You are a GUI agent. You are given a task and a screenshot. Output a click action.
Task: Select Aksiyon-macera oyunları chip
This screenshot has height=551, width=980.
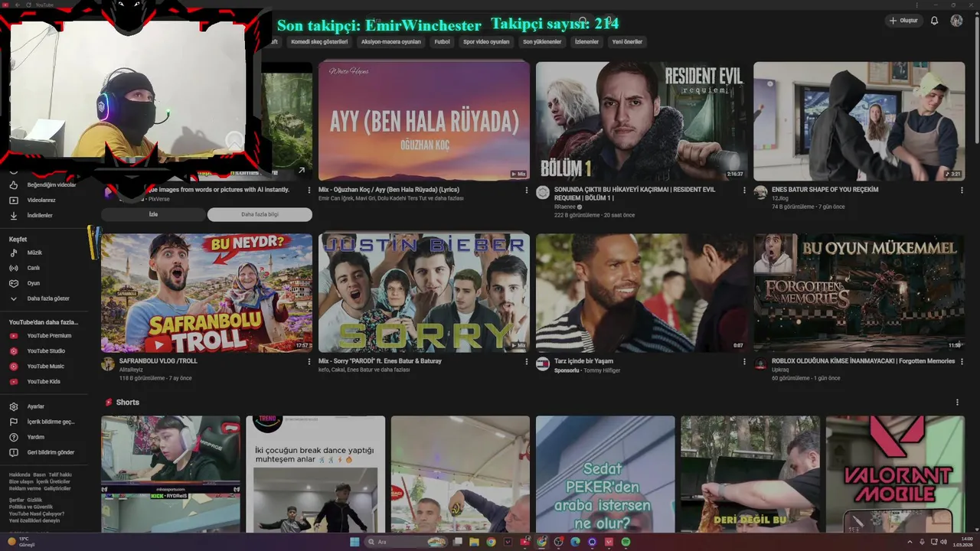point(390,42)
